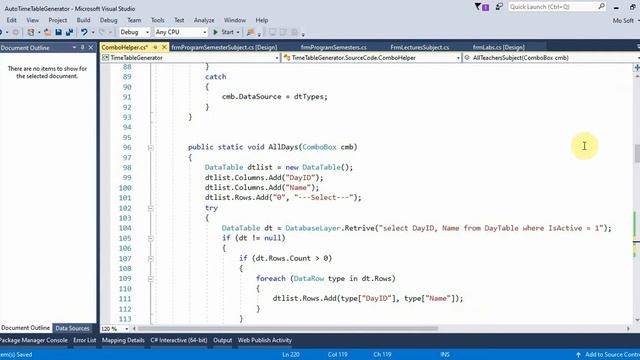Open the Project menu
The width and height of the screenshot is (640, 360).
coord(58,20)
